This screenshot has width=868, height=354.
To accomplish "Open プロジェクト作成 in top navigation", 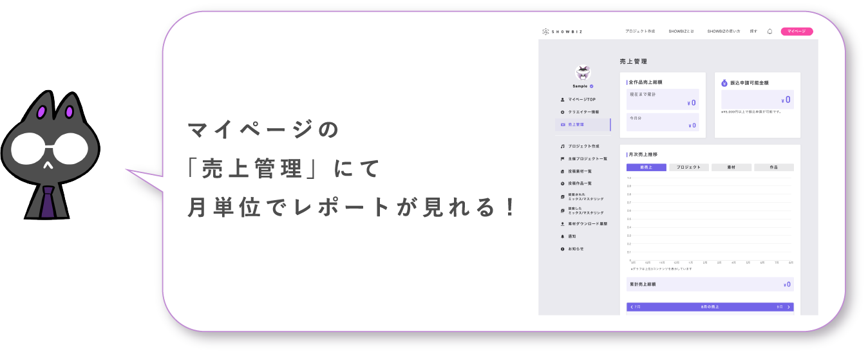I will click(639, 32).
